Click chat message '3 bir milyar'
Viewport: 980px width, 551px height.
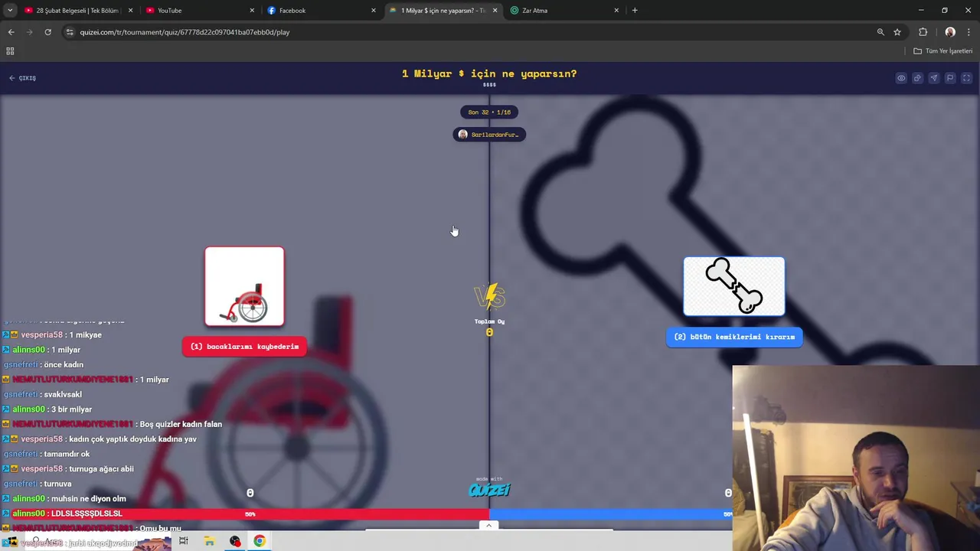coord(71,409)
